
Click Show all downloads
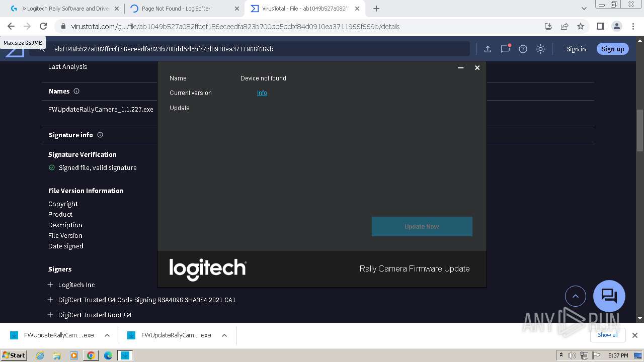pos(607,335)
